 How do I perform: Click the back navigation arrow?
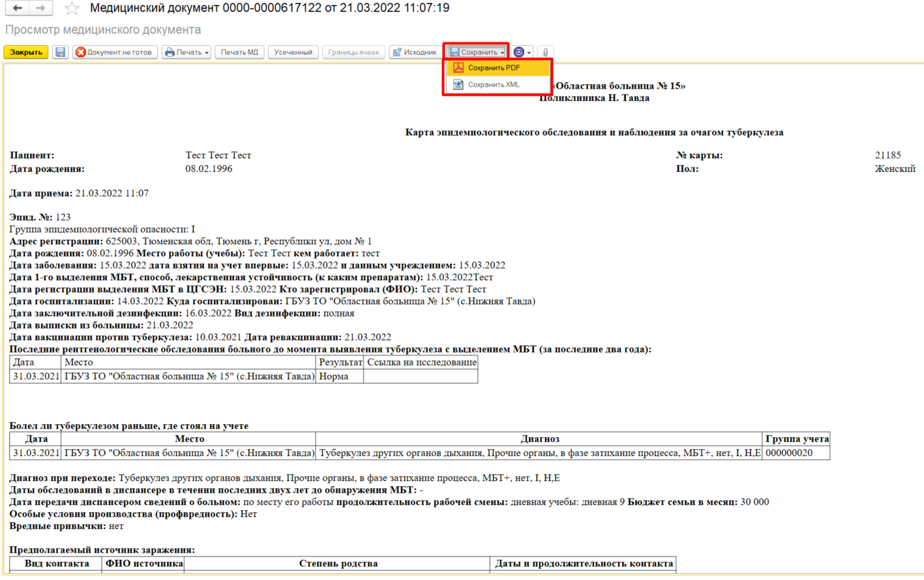(x=18, y=8)
